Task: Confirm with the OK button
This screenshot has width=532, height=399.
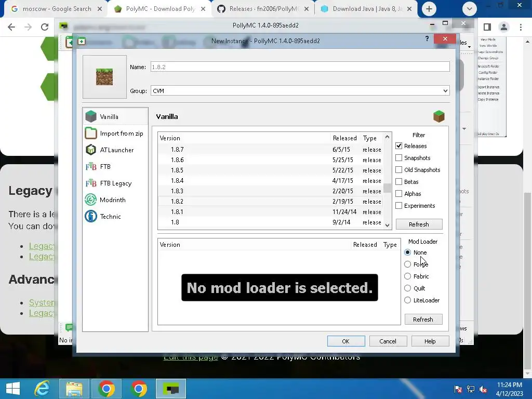Action: 346,341
